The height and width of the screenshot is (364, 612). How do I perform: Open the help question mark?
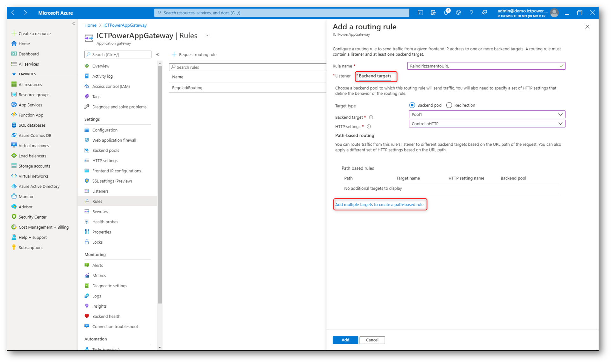pos(471,13)
